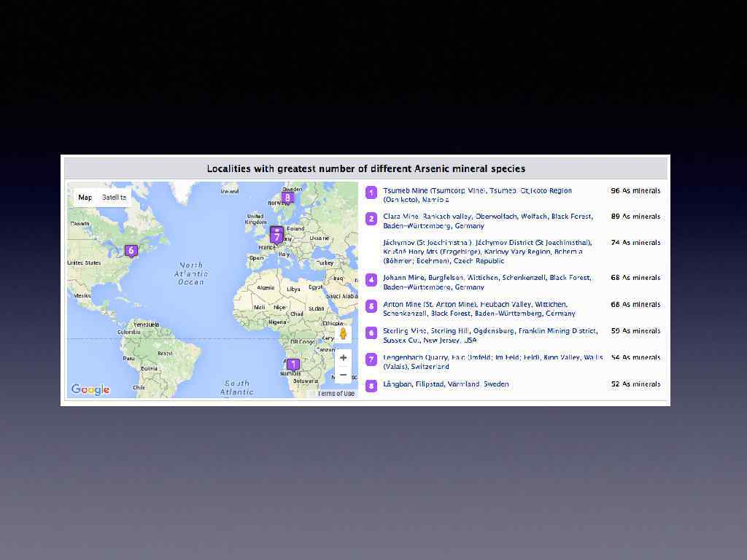This screenshot has height=560, width=747.
Task: Click the '54 As minerals' count
Action: (635, 357)
